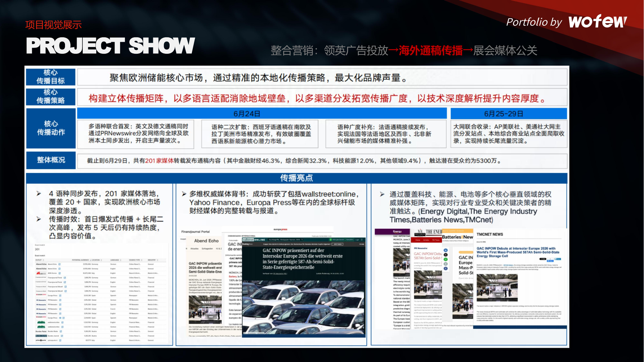Click the "传播亮点" section header
This screenshot has width=644, height=362.
pos(296,178)
